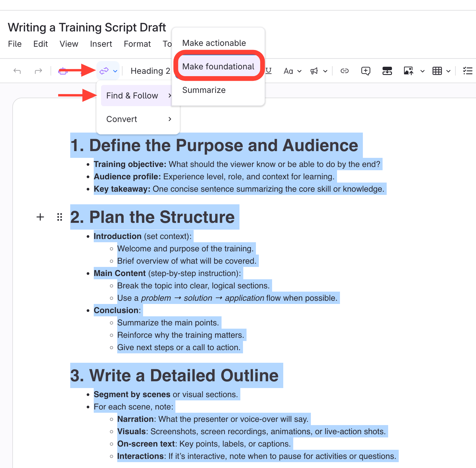Toggle underline formatting
The height and width of the screenshot is (468, 476).
[x=268, y=71]
